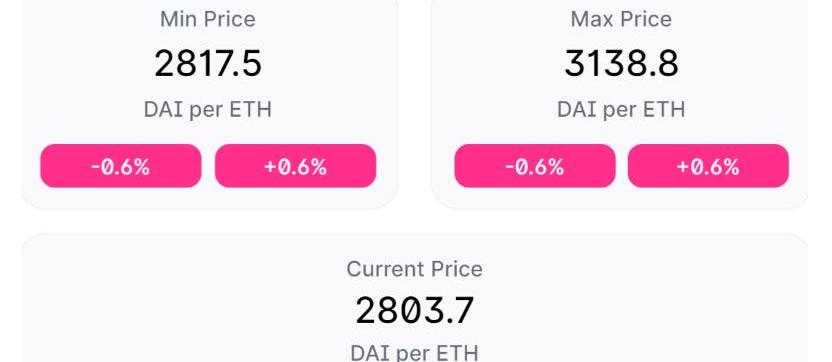Click DAI per ETH under Max Price
832x362 pixels.
[621, 110]
